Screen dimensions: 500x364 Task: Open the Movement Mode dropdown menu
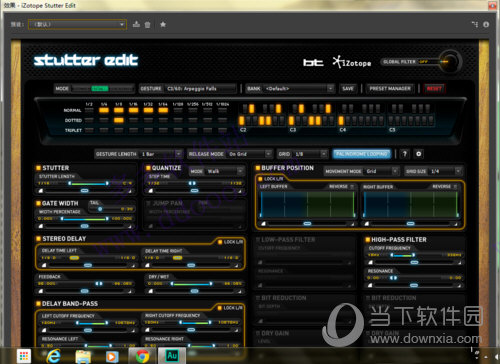[382, 171]
